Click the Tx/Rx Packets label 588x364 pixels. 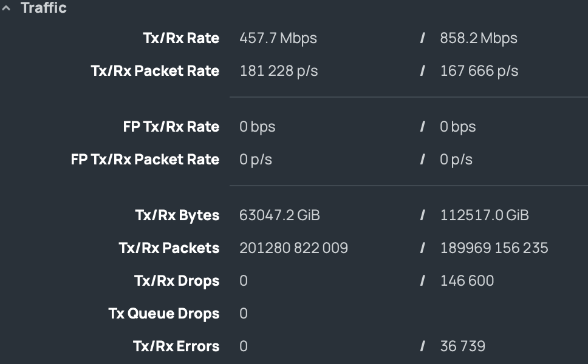169,248
